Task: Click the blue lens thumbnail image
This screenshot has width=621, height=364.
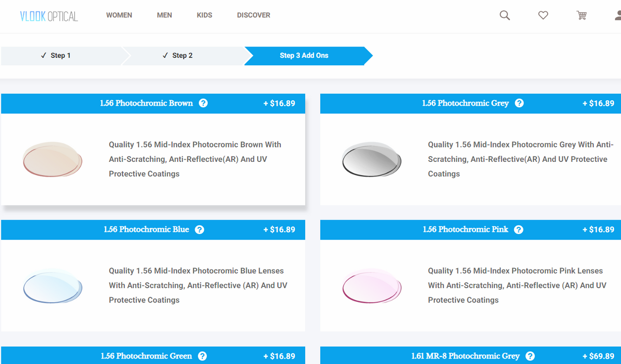Action: click(x=52, y=286)
